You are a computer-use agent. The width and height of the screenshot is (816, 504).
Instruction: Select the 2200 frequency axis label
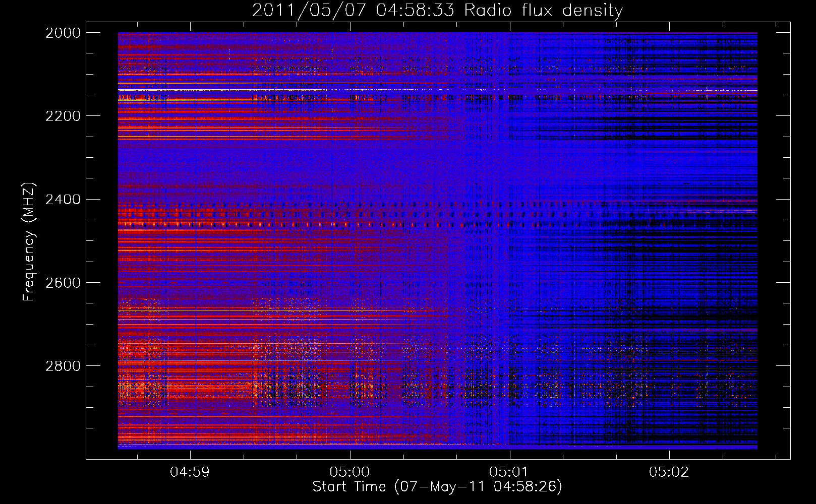click(63, 116)
